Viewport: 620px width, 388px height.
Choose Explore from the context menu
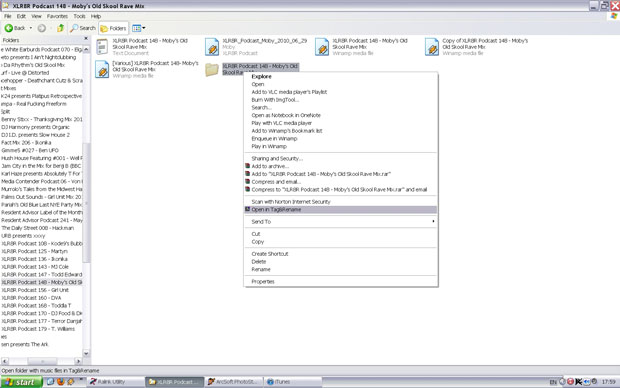click(x=341, y=76)
